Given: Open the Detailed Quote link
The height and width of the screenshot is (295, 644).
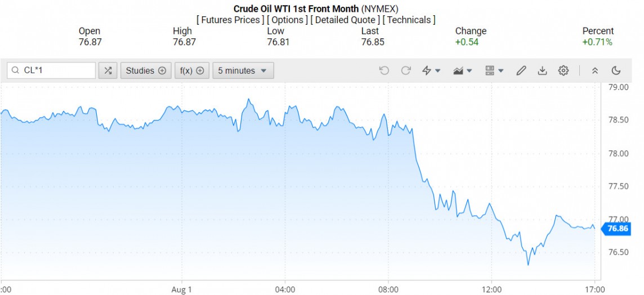Looking at the screenshot, I should click(x=346, y=20).
